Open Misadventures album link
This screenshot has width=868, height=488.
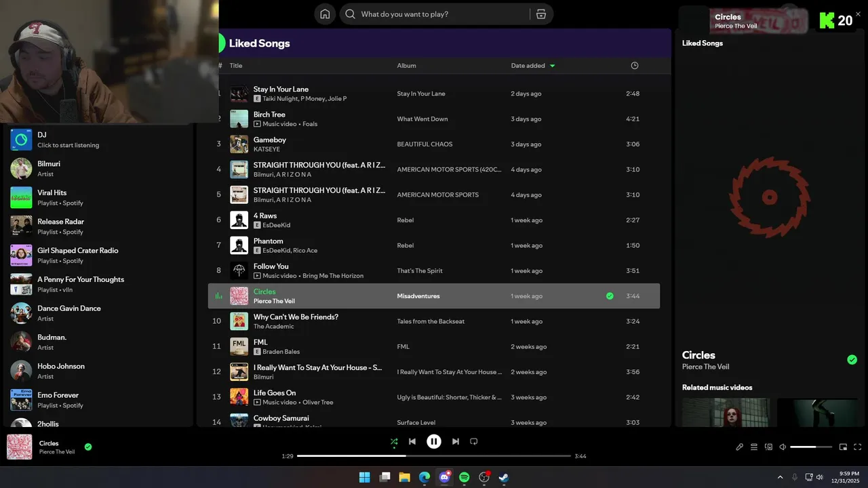[418, 296]
